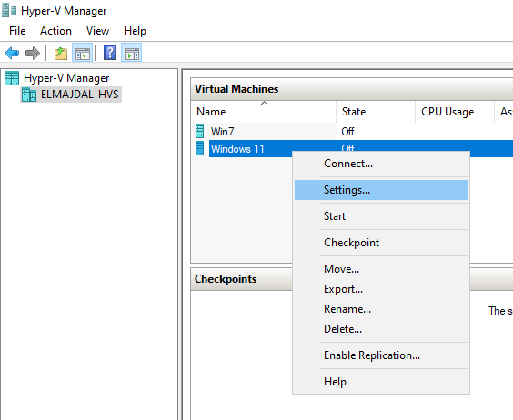Click the Hyper-V Manager tree root icon
Viewport: 513px width, 420px height.
click(12, 78)
